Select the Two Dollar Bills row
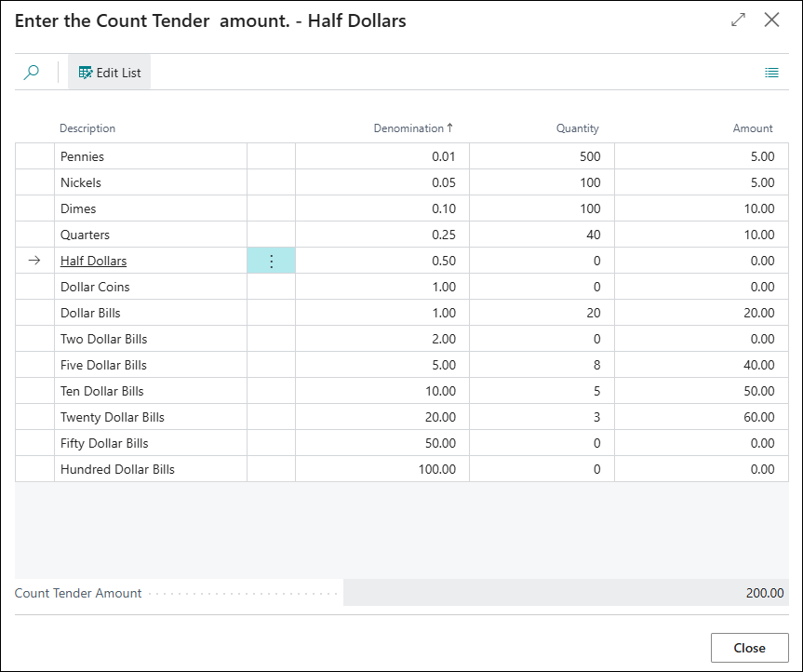 402,339
